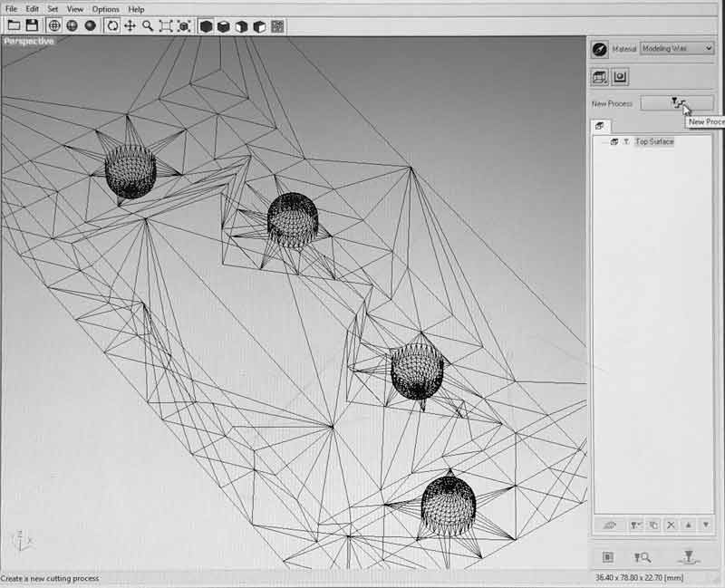The image size is (725, 588).
Task: Select the surface tab above the process list
Action: [x=600, y=126]
